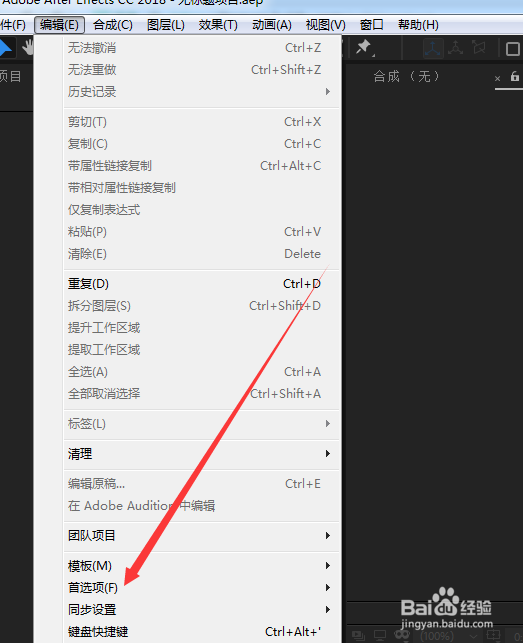
Task: Expand the 清理 submenu
Action: tap(203, 454)
